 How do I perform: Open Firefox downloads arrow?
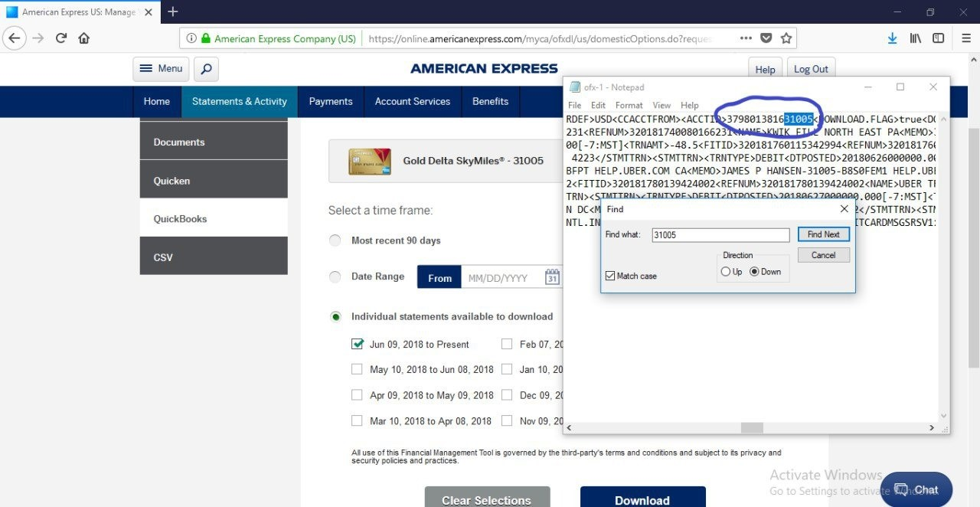892,38
